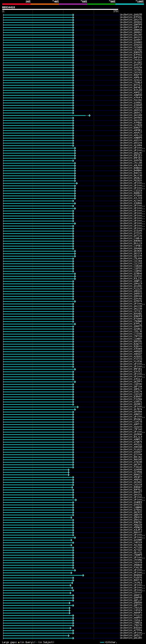The width and height of the screenshot is (146, 644).
Task: Select the UniRef100_A1XKR4 label
Action: pyautogui.click(x=131, y=145)
